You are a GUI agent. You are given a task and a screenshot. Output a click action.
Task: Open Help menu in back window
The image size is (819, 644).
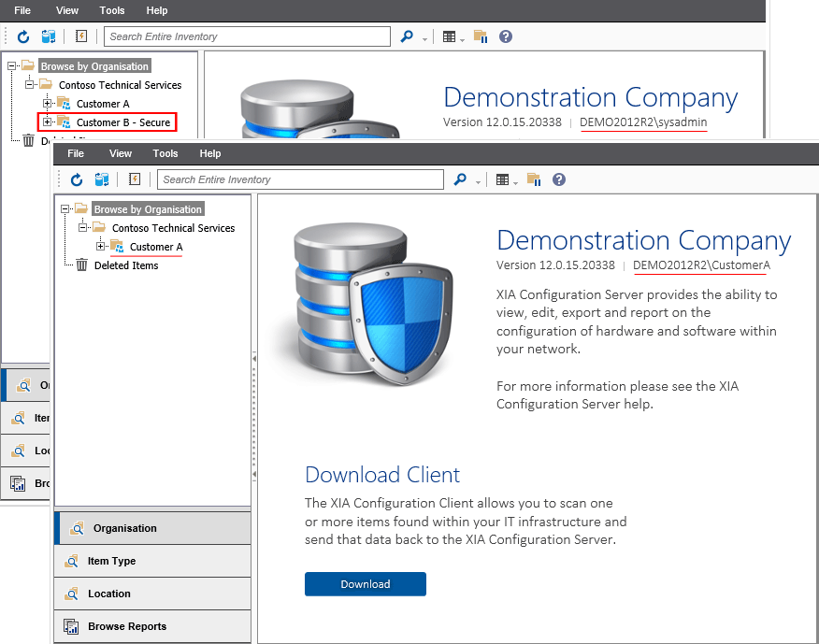tap(157, 10)
